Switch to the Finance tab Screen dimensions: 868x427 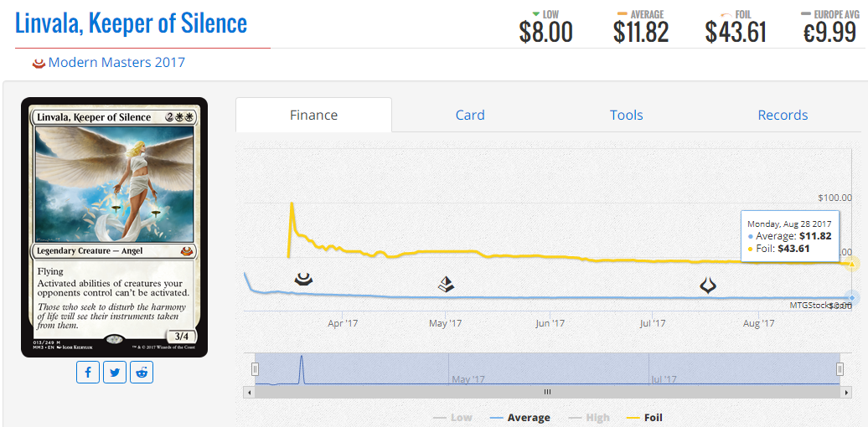[x=314, y=115]
